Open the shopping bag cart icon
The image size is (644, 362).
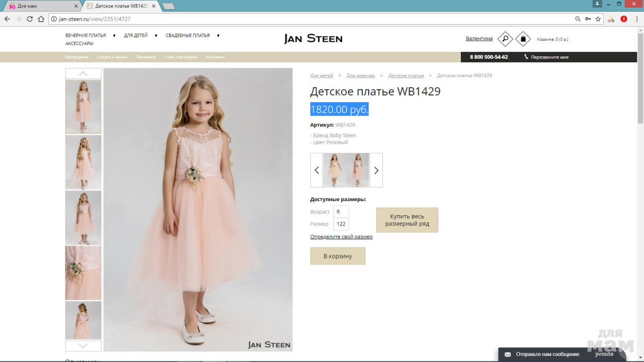click(523, 39)
